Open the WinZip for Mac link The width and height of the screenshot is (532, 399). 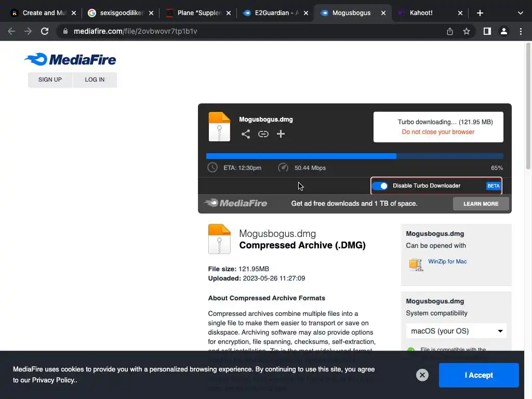pyautogui.click(x=447, y=261)
